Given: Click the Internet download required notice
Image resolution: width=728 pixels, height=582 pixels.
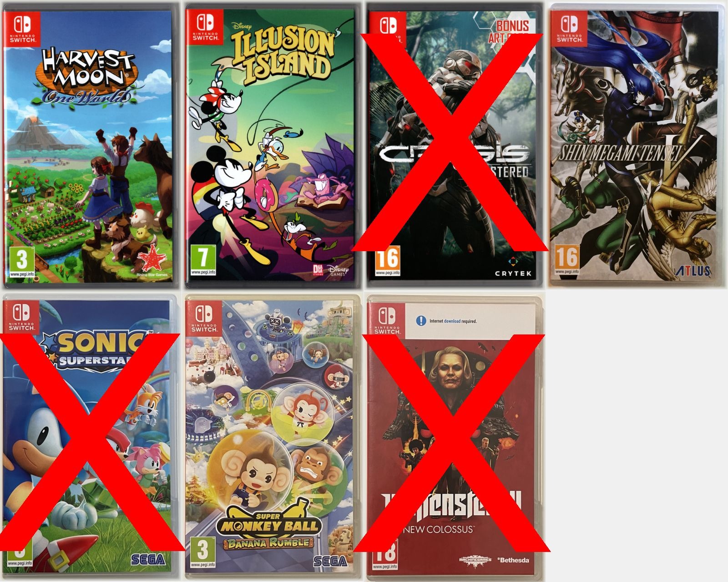Looking at the screenshot, I should click(447, 321).
